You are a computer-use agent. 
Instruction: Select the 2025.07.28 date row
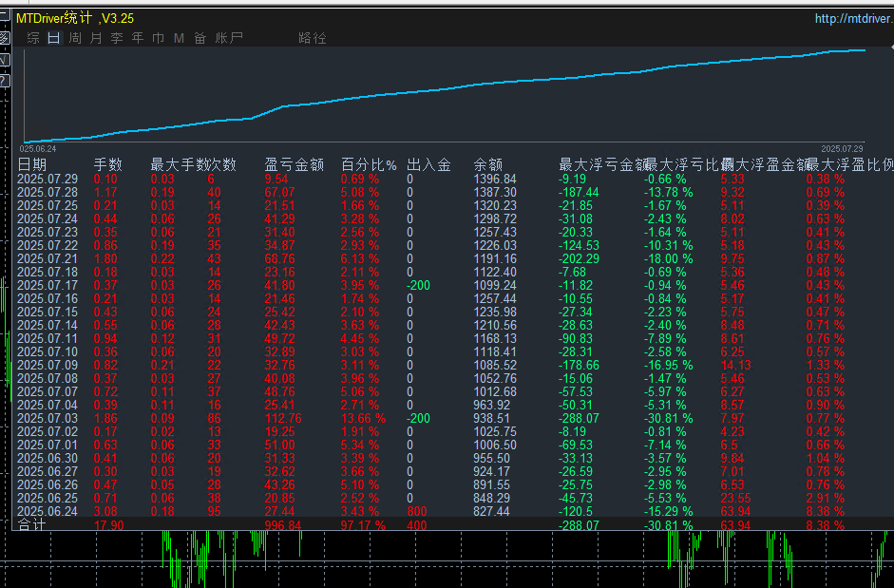[x=48, y=192]
